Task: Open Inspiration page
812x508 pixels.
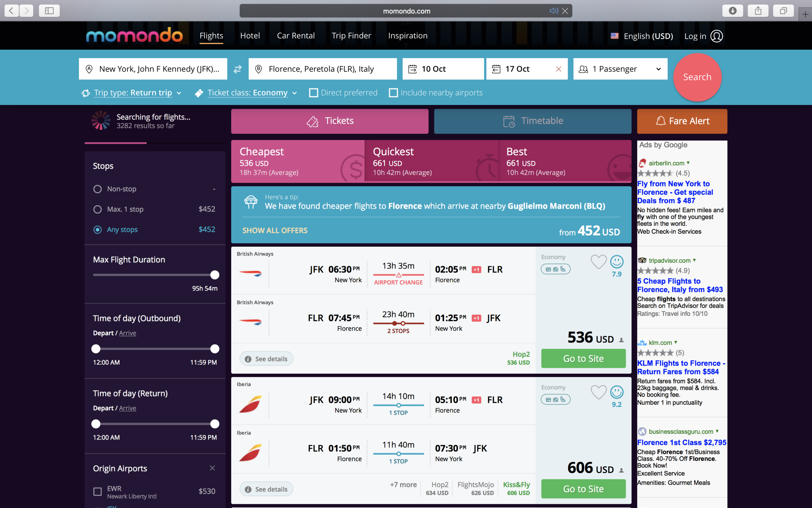Action: pyautogui.click(x=408, y=36)
